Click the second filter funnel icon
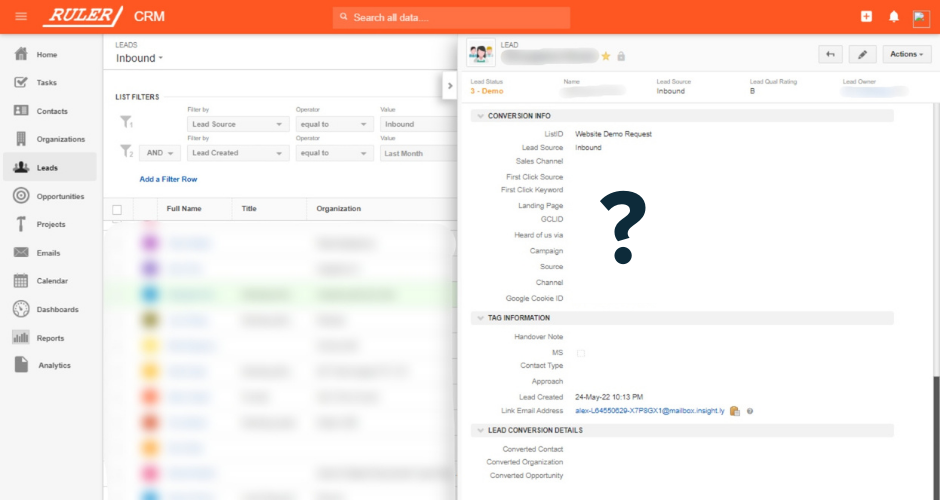Viewport: 940px width, 500px height. click(x=126, y=151)
